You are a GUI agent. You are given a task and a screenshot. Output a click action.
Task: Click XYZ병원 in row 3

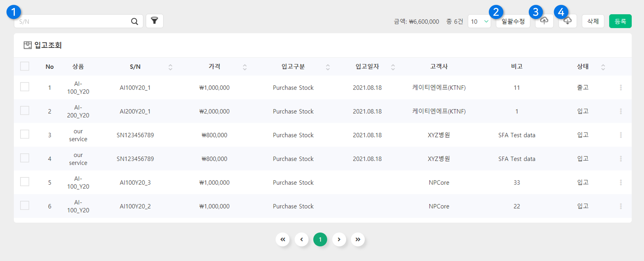point(439,135)
